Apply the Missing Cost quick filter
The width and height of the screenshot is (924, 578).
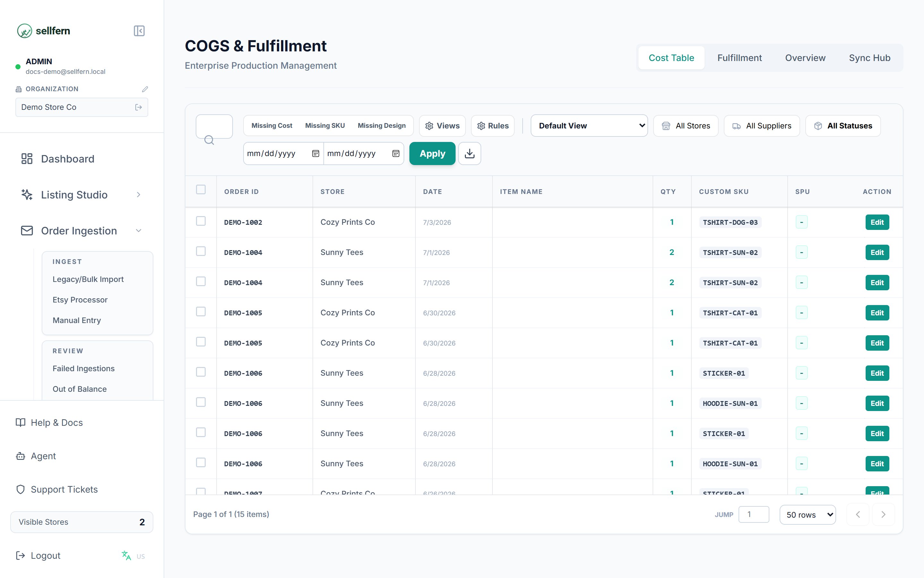(272, 126)
